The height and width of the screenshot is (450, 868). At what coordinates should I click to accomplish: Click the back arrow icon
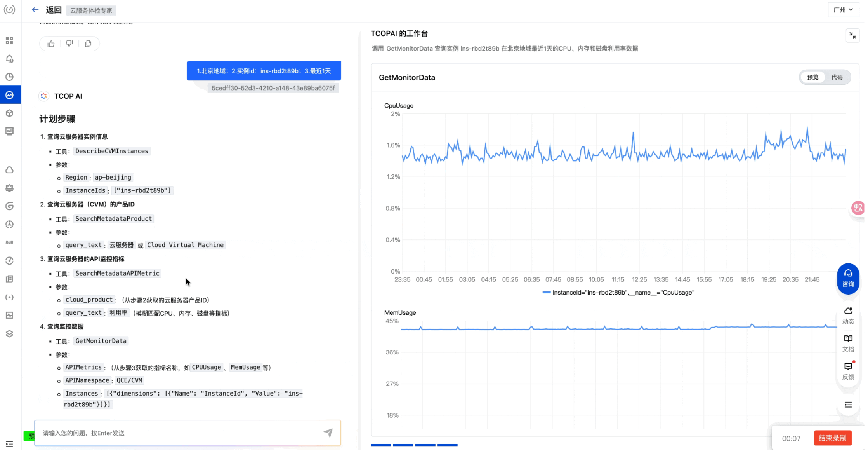click(35, 10)
